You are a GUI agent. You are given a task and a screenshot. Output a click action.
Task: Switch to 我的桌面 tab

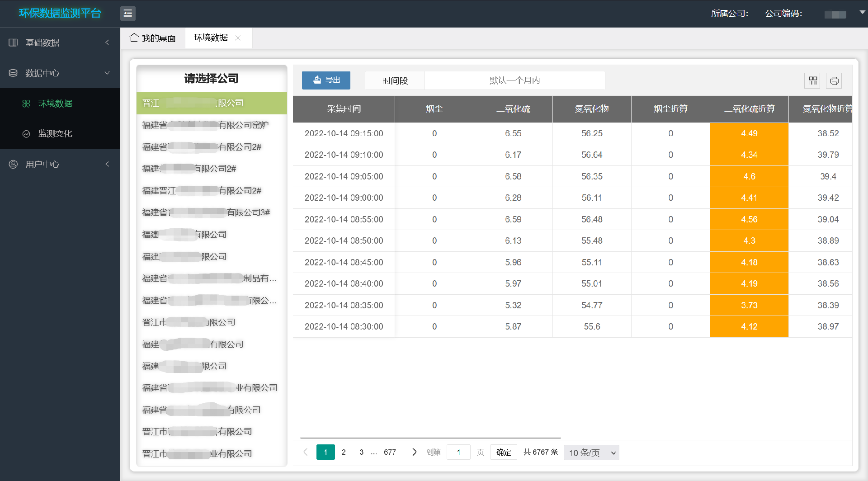(x=153, y=38)
